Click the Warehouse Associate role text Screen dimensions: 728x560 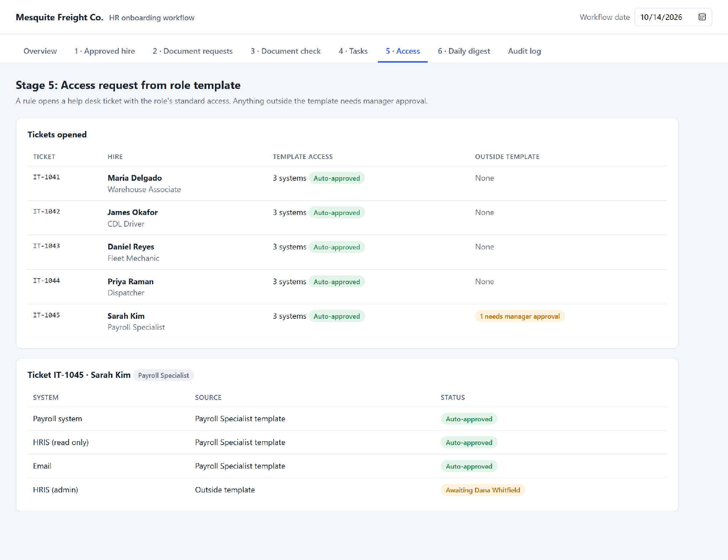pyautogui.click(x=144, y=189)
